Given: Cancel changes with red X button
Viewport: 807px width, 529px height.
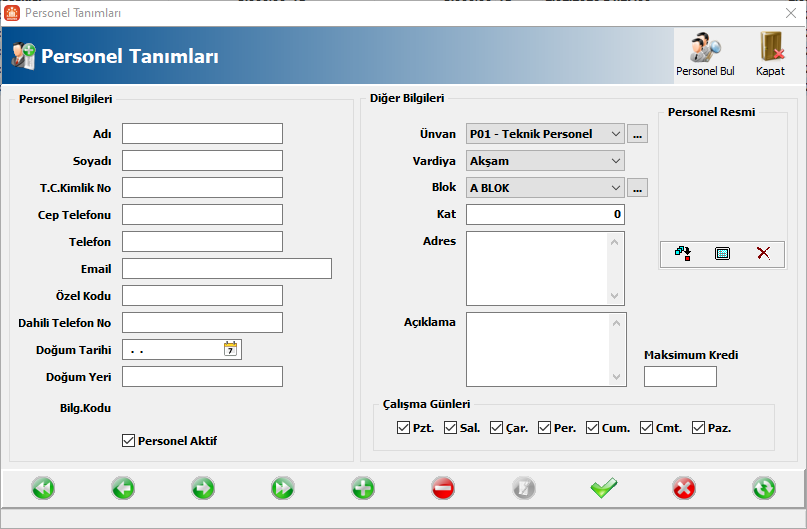Looking at the screenshot, I should pos(684,488).
